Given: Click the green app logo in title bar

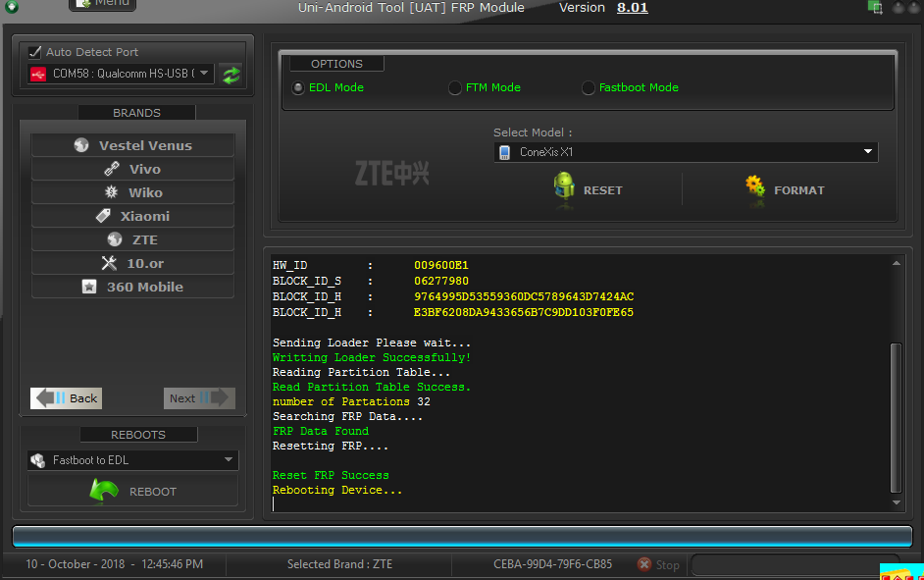Looking at the screenshot, I should 11,7.
